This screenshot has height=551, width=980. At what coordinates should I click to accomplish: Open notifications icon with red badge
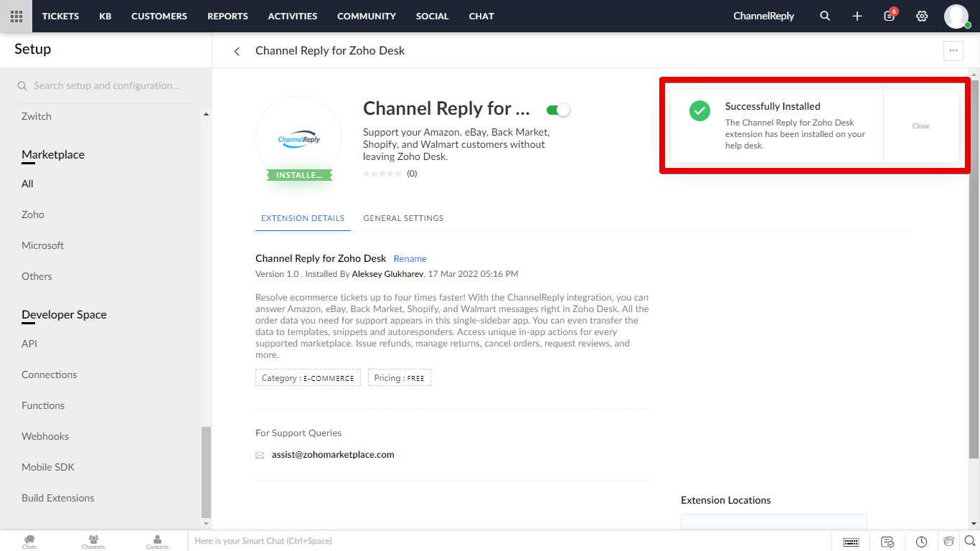pos(890,15)
